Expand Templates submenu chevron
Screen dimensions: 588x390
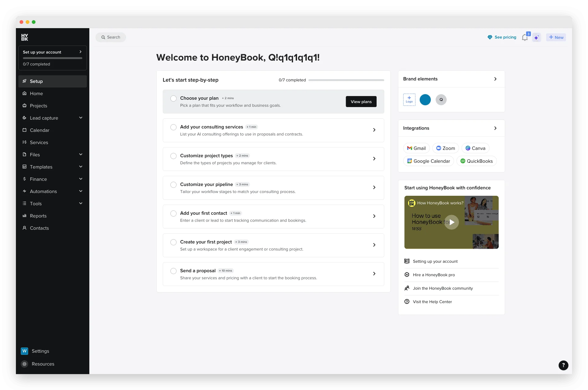click(81, 167)
